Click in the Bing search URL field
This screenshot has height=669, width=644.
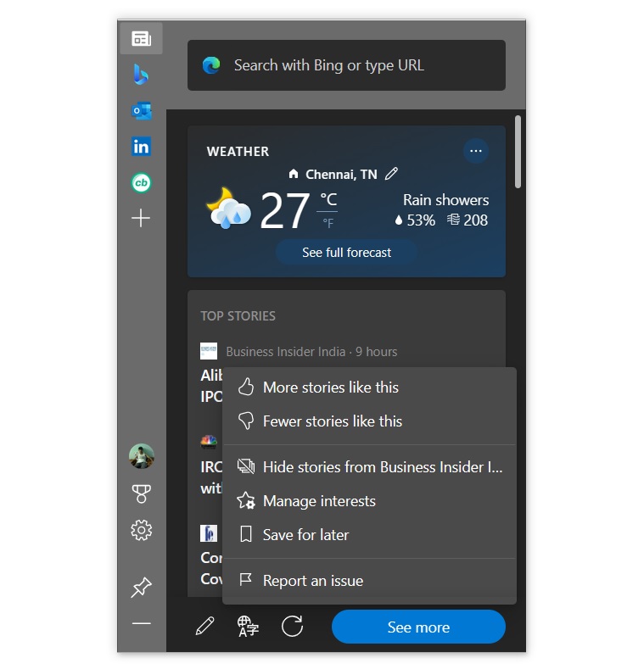[346, 65]
